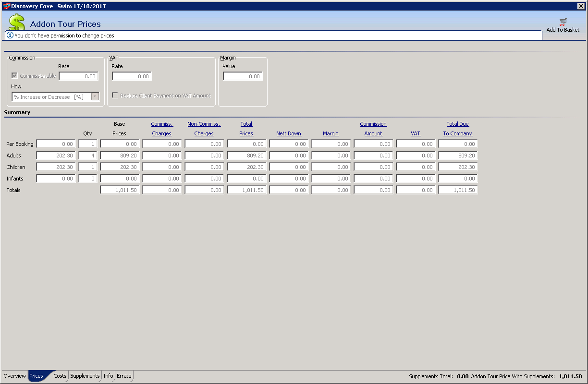The height and width of the screenshot is (384, 588).
Task: Close the Discovery Cove window
Action: point(581,6)
